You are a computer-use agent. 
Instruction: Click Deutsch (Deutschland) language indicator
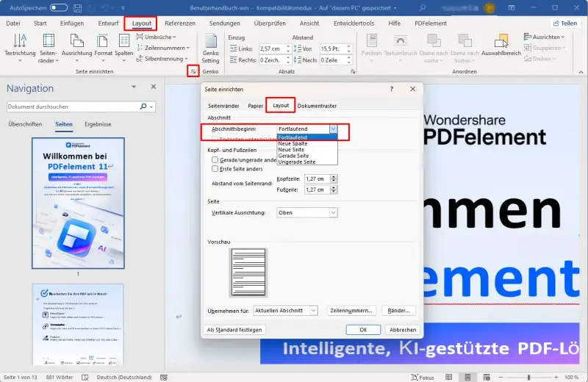[124, 377]
